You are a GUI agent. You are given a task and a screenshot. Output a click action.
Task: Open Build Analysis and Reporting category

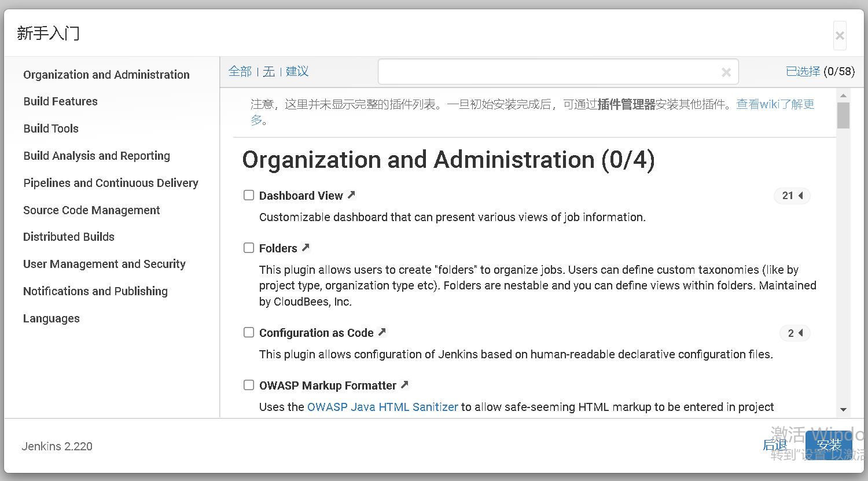pyautogui.click(x=97, y=156)
